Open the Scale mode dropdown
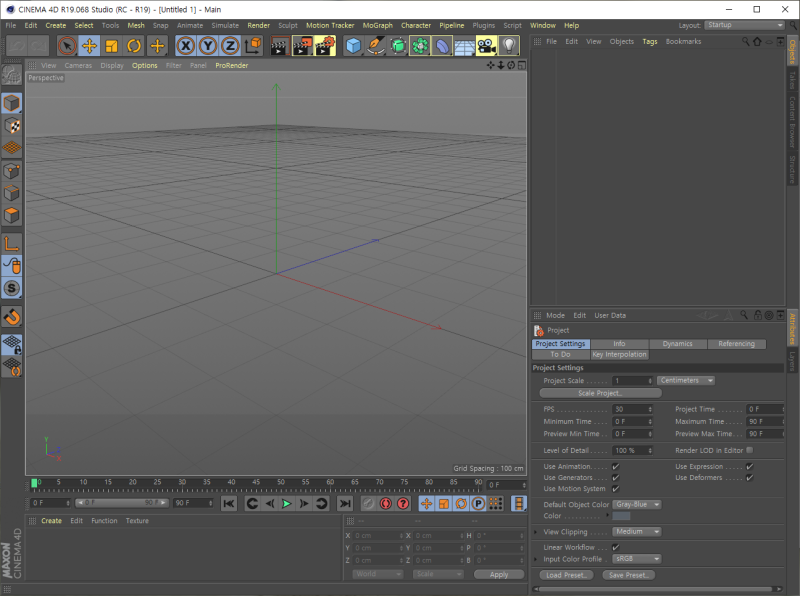Screen dimensions: 800x596 [438, 574]
